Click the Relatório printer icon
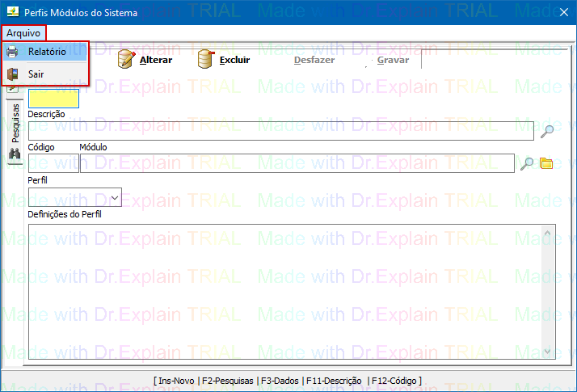This screenshot has height=392, width=577. pos(13,52)
